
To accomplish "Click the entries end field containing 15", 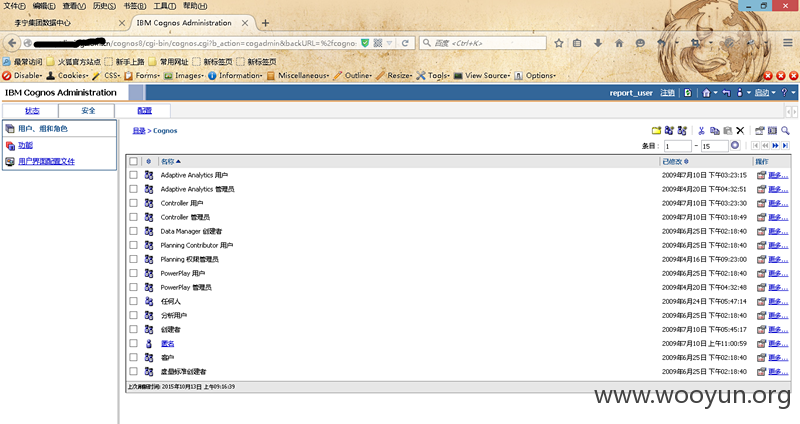I will point(714,146).
